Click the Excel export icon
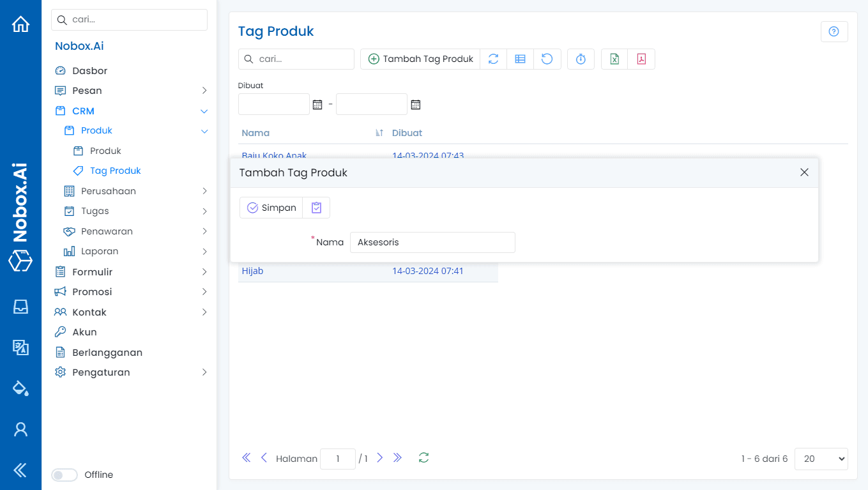The image size is (868, 490). [x=614, y=59]
